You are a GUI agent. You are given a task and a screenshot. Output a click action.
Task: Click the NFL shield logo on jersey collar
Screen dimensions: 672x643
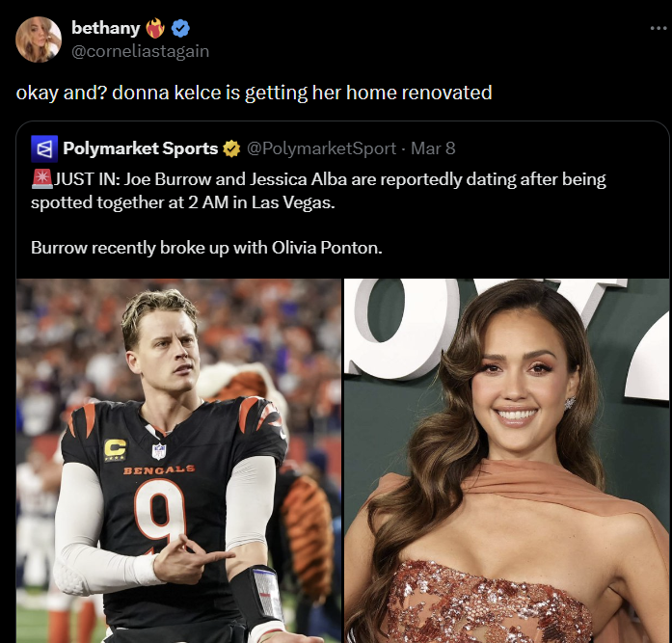159,450
